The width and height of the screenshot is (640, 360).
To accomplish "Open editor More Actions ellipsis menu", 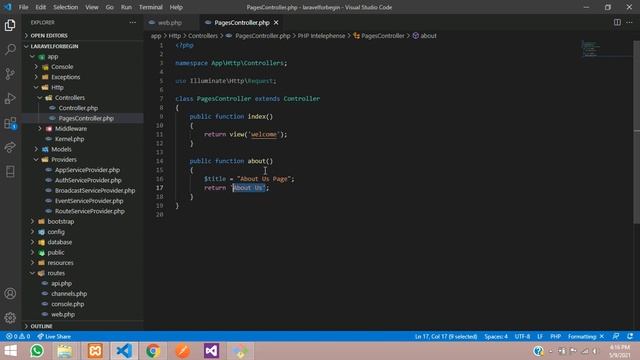I will [629, 22].
